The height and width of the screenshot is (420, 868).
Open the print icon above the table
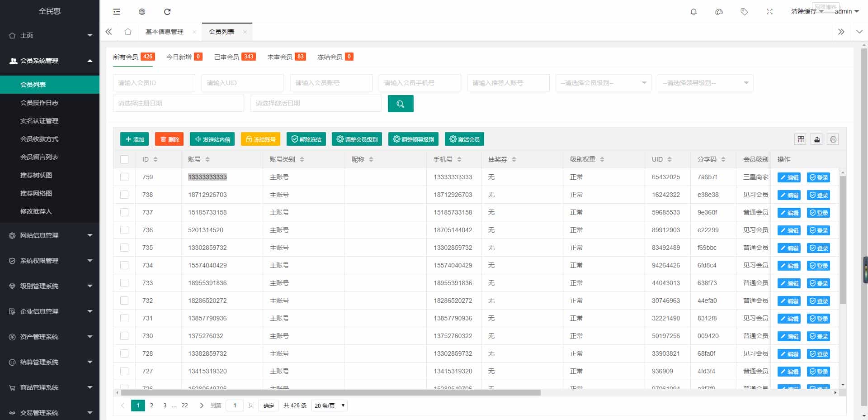tap(833, 139)
